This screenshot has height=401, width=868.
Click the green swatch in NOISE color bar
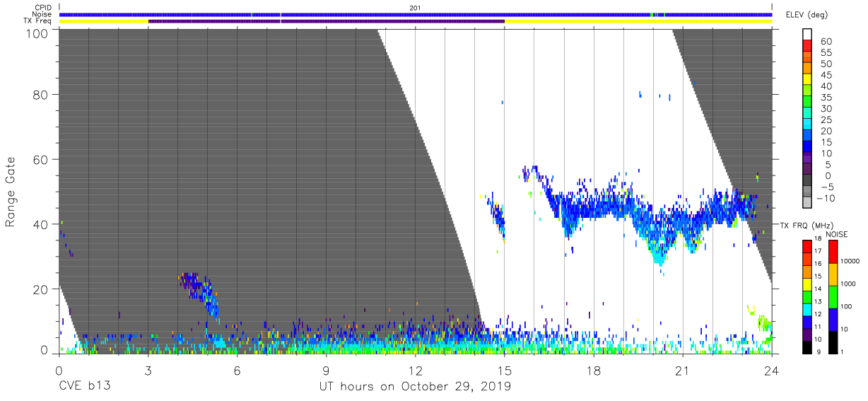pos(833,296)
